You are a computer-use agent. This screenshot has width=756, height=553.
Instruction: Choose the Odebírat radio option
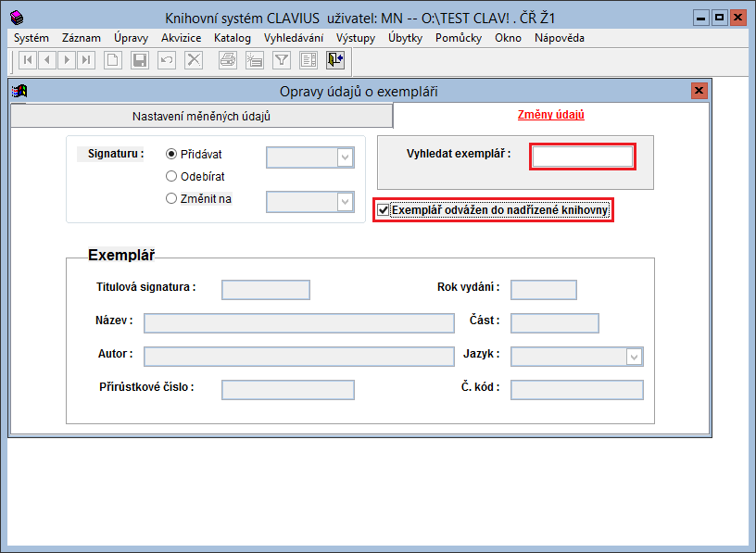pyautogui.click(x=171, y=176)
